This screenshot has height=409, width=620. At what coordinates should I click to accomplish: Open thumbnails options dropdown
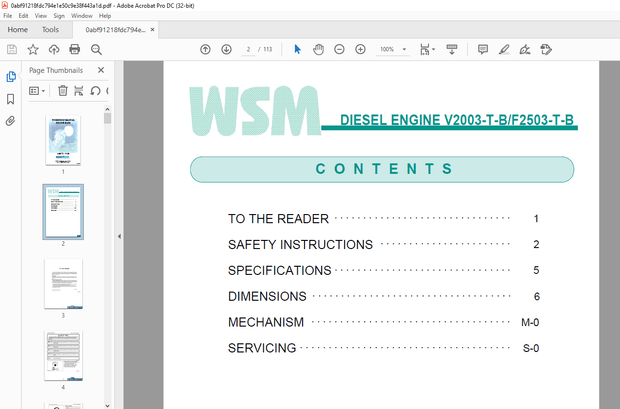click(37, 91)
